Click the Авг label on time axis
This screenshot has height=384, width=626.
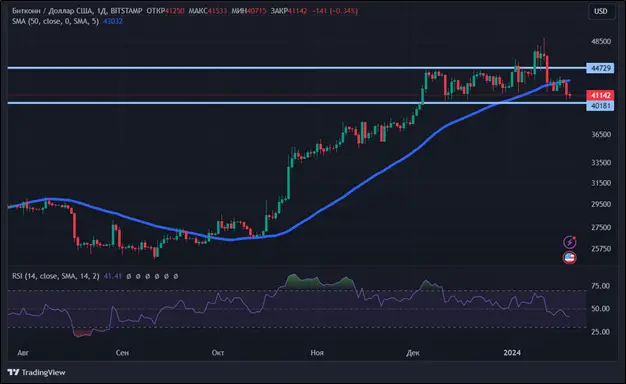point(23,353)
